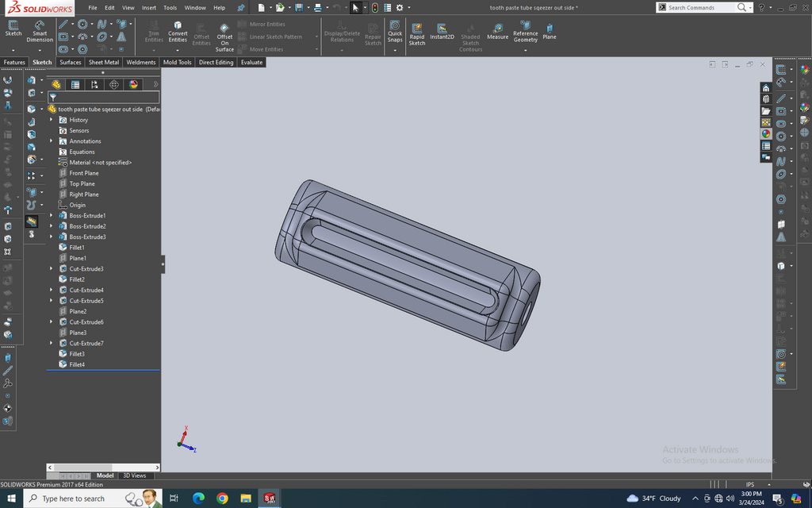The width and height of the screenshot is (812, 508).
Task: Toggle the select cursor tool in top toolbar
Action: pos(355,7)
